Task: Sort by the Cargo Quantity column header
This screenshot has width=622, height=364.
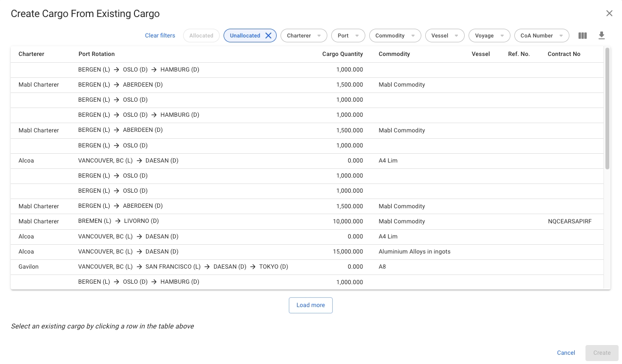Action: (x=342, y=54)
